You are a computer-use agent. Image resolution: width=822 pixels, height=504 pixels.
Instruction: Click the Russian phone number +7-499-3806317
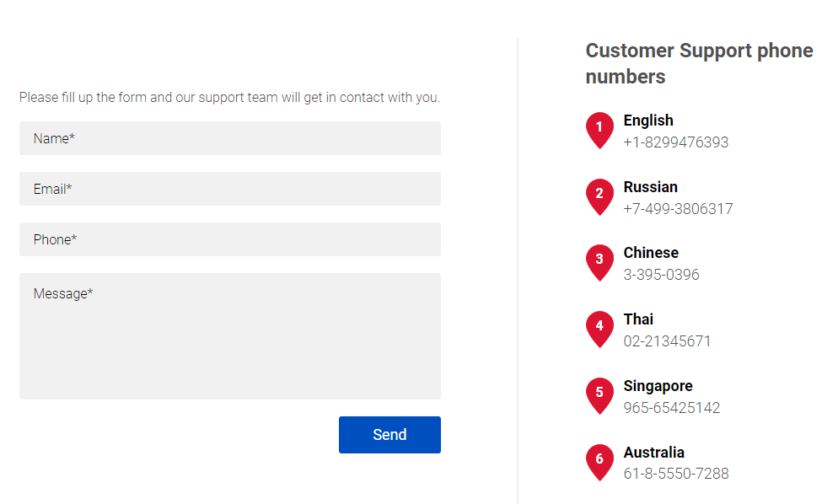(678, 209)
